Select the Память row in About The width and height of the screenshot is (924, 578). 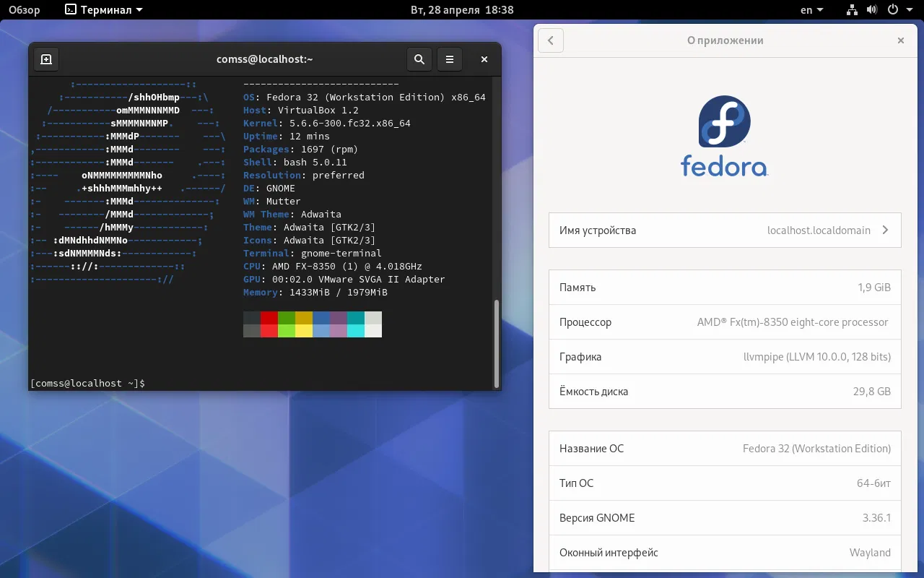coord(725,287)
